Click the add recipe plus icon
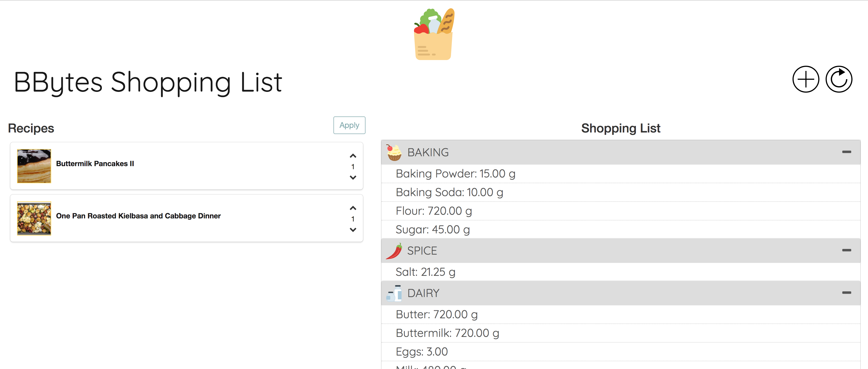 point(806,79)
